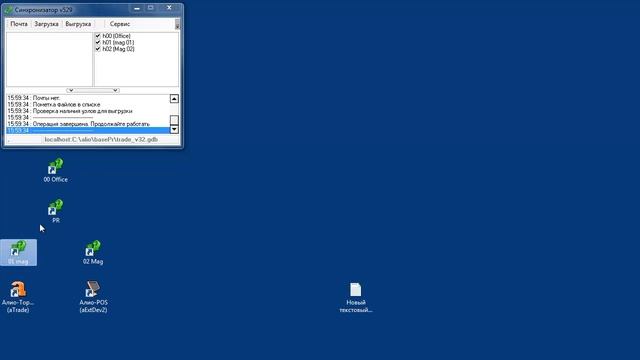640x360 pixels.
Task: Select the Алио-POS (aExtDev2) shortcut
Action: point(93,297)
